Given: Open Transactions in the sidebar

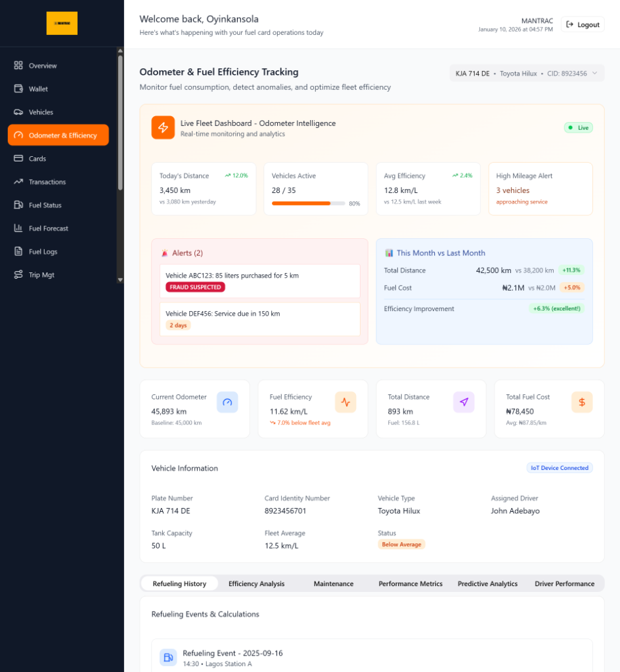Looking at the screenshot, I should 47,182.
